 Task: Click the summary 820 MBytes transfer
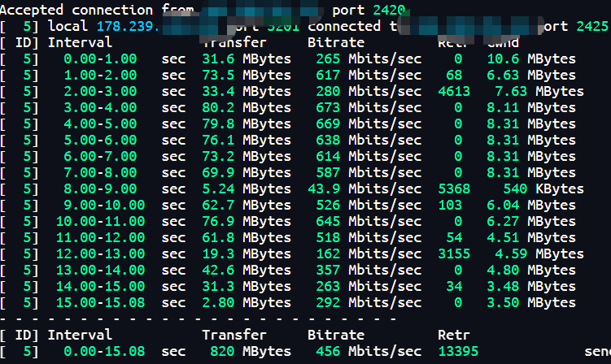251,351
